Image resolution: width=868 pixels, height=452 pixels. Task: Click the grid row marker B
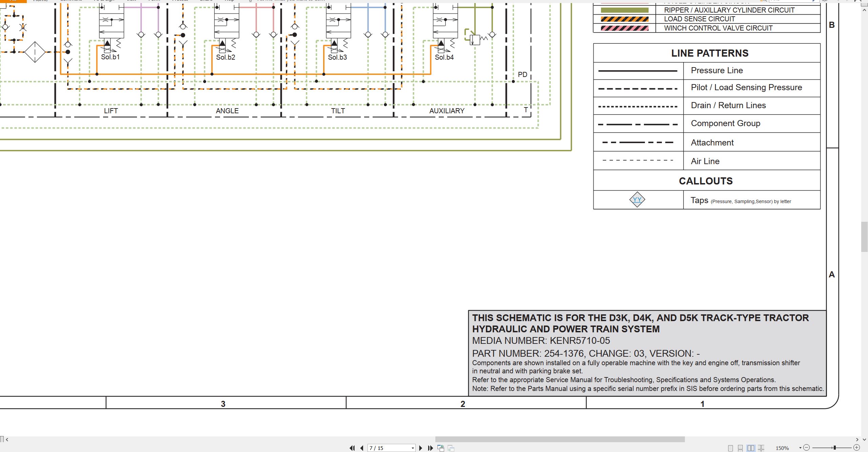click(x=832, y=25)
